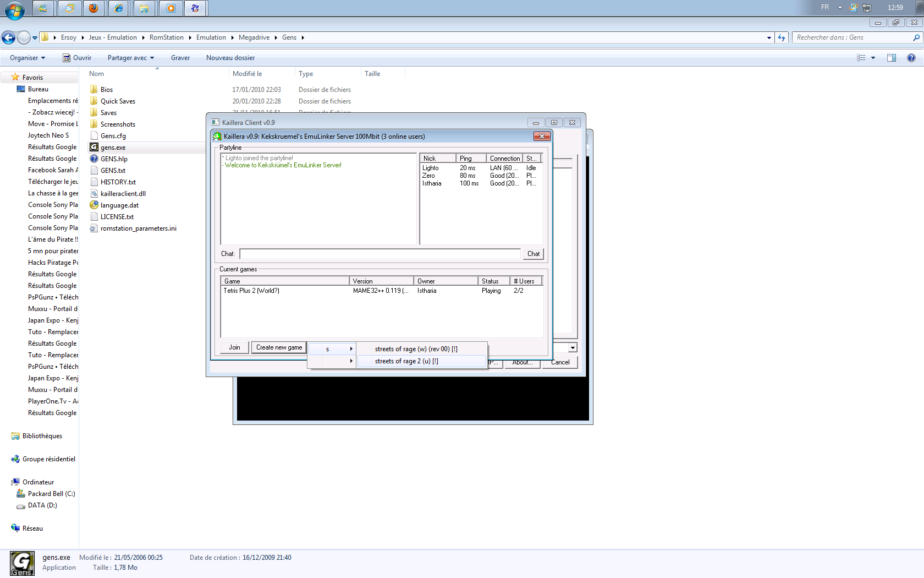
Task: Open view options dropdown arrow
Action: pos(873,58)
